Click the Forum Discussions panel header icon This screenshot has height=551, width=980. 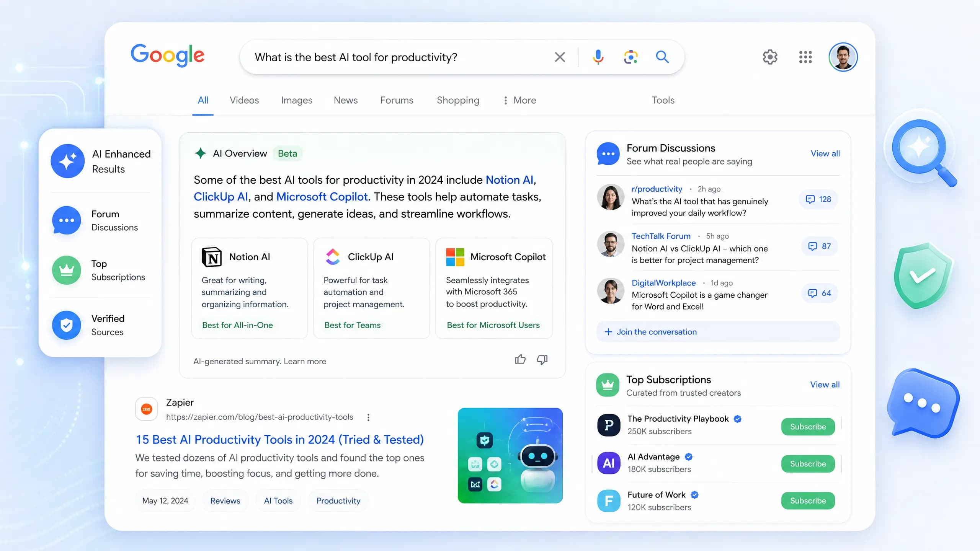pyautogui.click(x=608, y=154)
